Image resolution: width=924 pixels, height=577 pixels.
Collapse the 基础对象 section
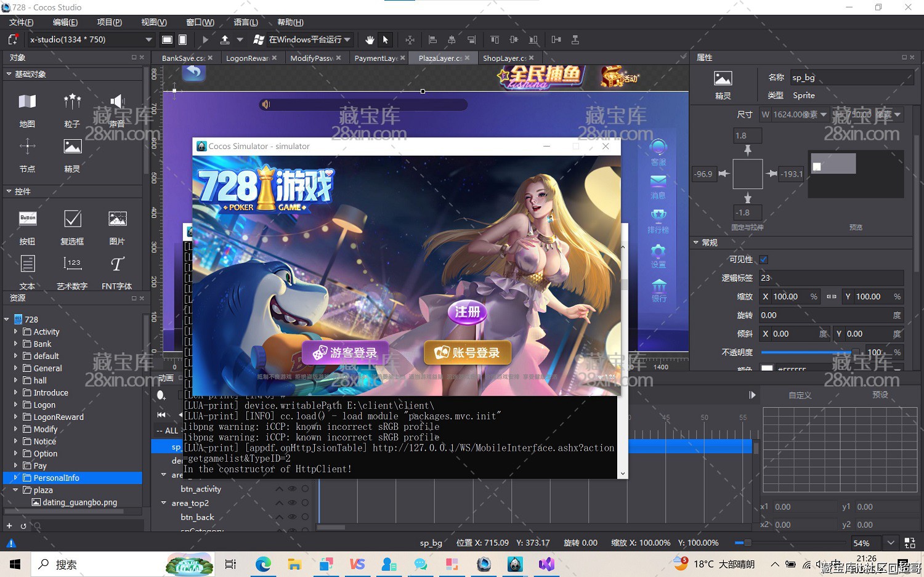(9, 74)
